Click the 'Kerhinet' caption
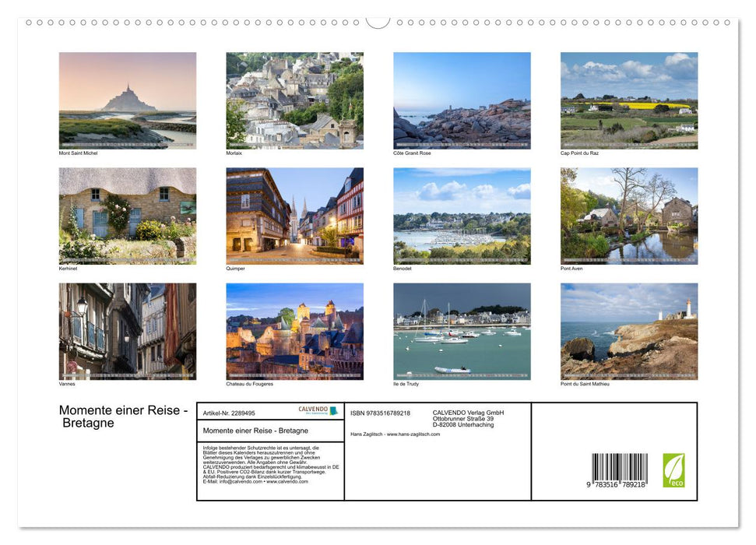This screenshot has width=756, height=545. coord(68,268)
